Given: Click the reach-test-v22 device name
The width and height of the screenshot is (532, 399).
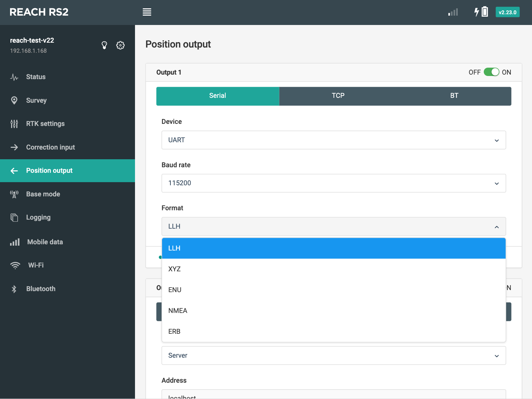Looking at the screenshot, I should click(32, 40).
